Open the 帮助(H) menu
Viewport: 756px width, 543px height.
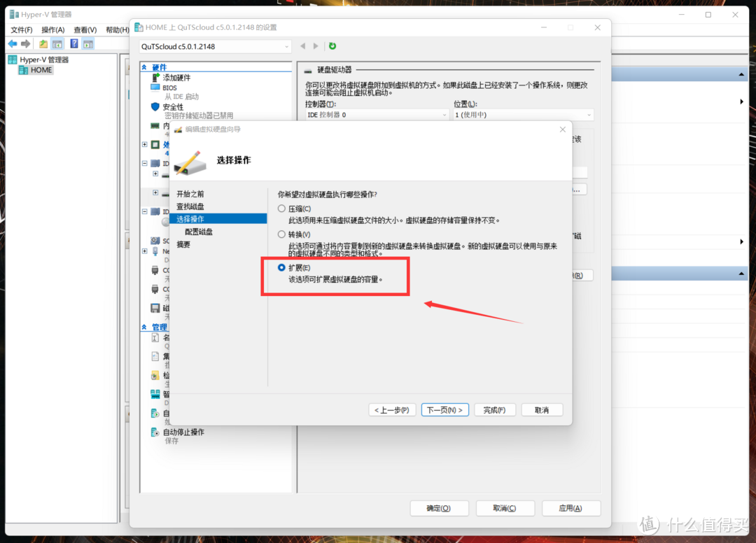point(118,30)
